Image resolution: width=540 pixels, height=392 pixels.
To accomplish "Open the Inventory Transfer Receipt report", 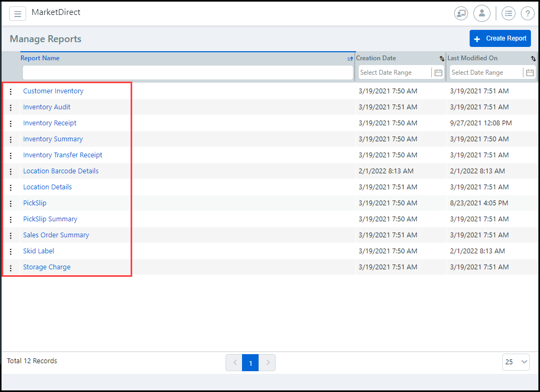I will click(x=62, y=155).
